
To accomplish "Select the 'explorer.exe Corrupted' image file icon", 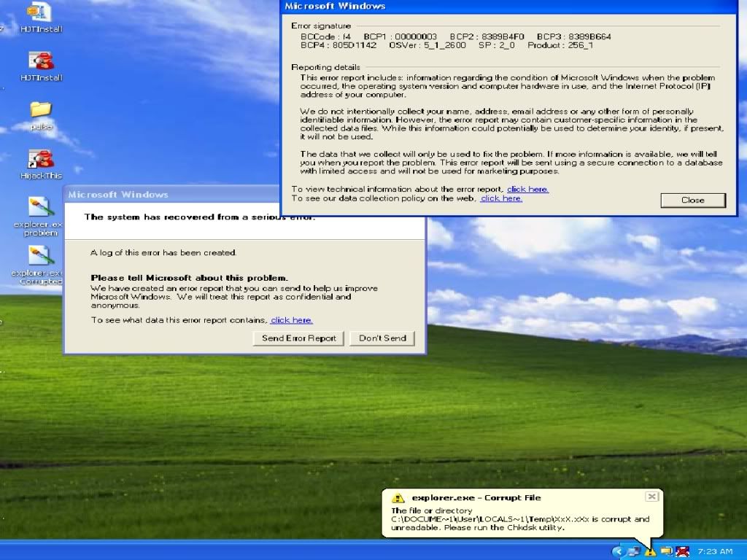I will [x=38, y=265].
